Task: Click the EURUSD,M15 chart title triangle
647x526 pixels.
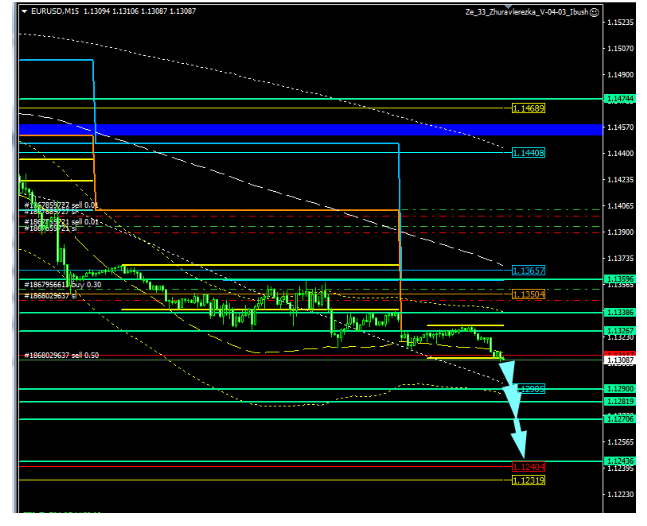Action: point(25,12)
